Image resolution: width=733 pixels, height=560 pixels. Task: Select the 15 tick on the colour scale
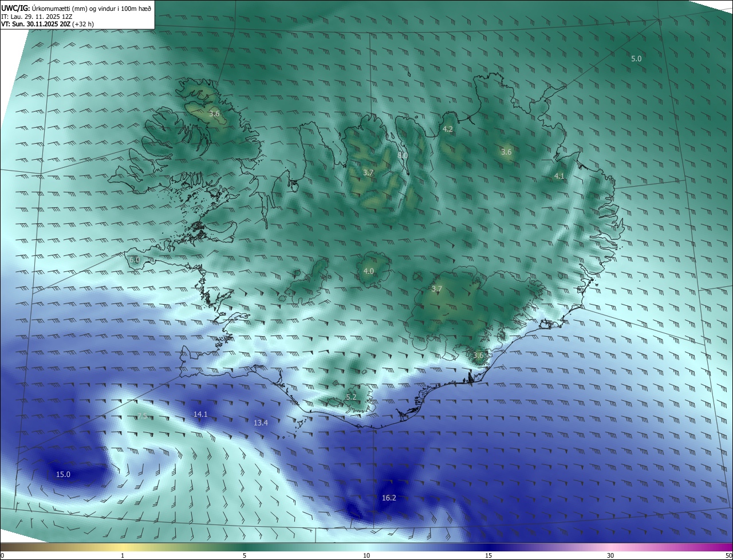point(488,555)
